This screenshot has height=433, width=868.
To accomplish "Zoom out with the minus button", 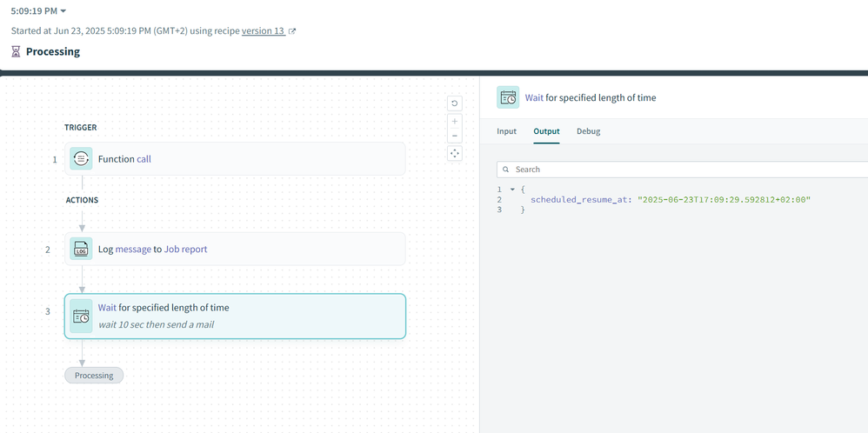I will click(x=454, y=136).
